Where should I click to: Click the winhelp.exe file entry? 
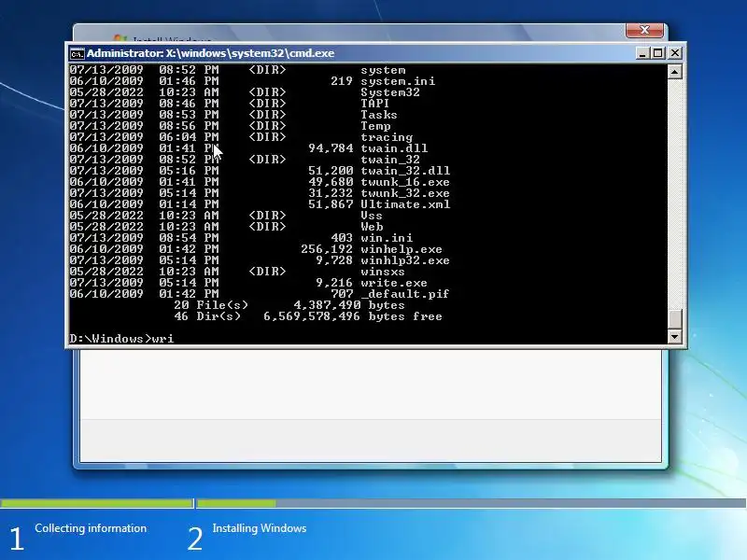tap(402, 249)
